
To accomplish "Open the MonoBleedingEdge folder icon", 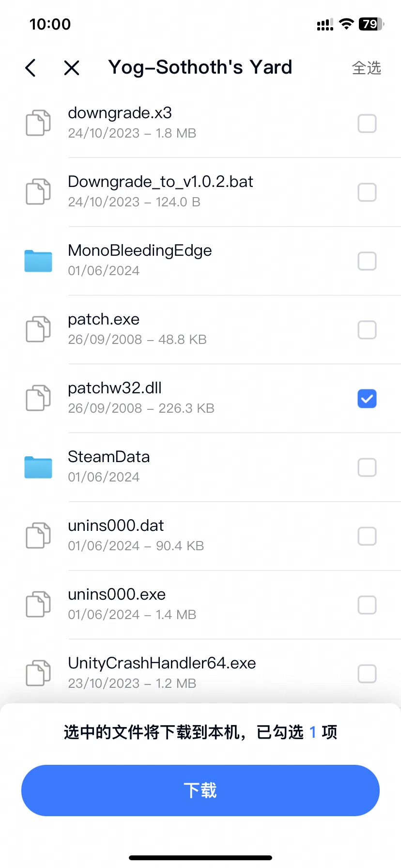I will 38,261.
